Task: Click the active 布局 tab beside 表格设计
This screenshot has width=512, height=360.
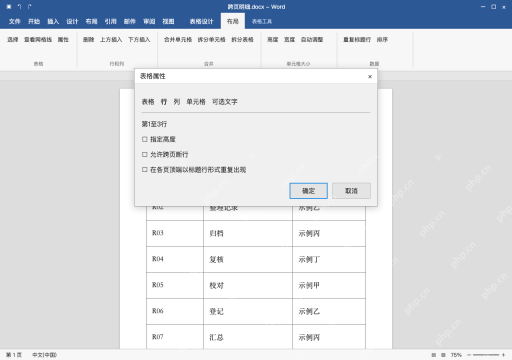Action: (x=233, y=22)
